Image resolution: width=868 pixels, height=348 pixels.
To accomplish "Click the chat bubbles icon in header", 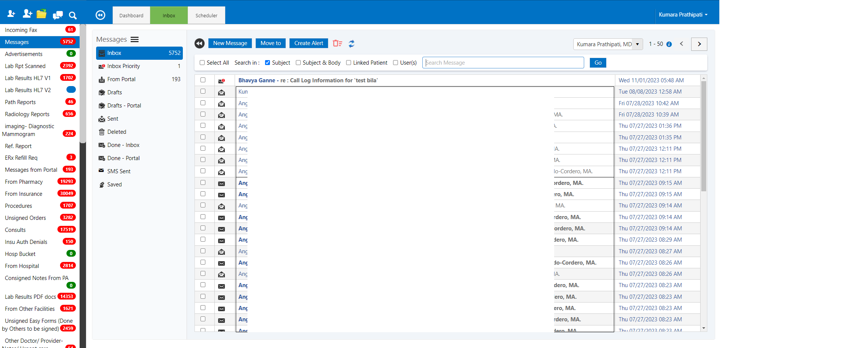I will click(57, 15).
